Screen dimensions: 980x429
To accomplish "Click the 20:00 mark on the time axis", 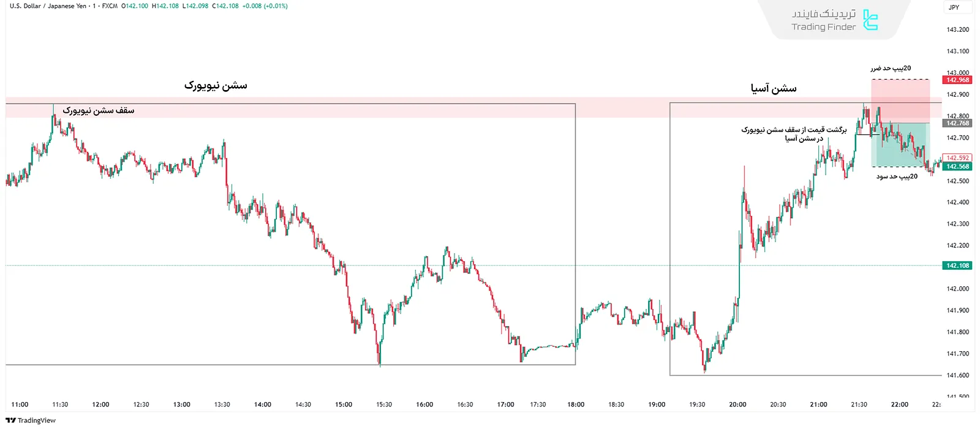I will tap(737, 404).
